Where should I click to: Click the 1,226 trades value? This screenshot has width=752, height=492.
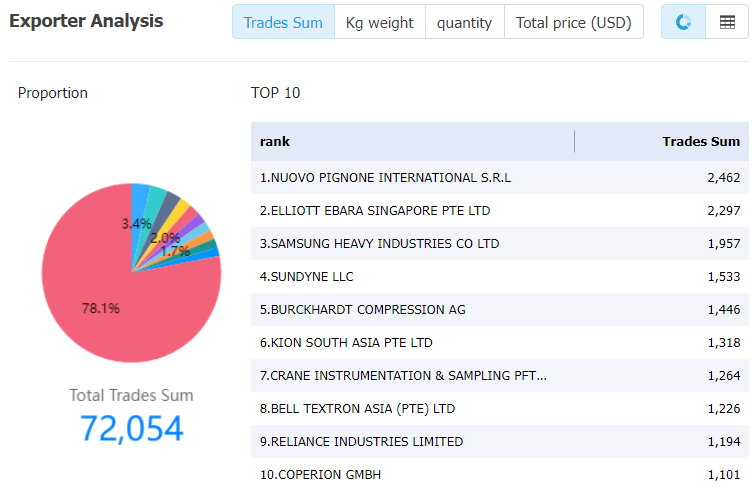[x=724, y=409]
